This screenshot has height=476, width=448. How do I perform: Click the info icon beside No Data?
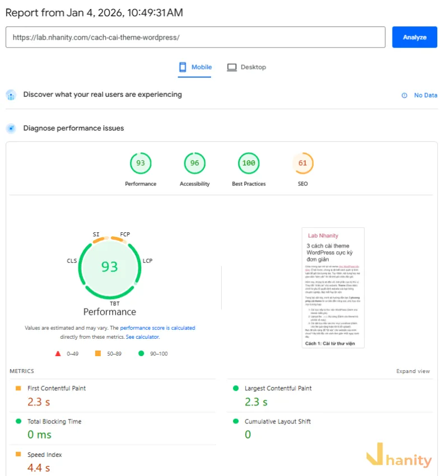pos(404,95)
